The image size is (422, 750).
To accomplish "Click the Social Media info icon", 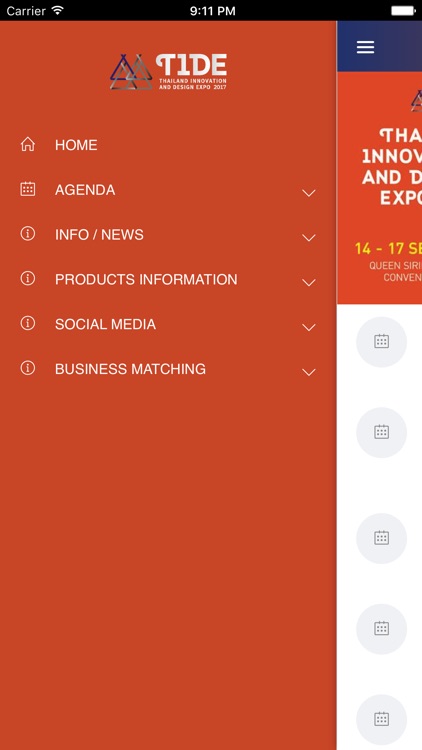I will (28, 323).
